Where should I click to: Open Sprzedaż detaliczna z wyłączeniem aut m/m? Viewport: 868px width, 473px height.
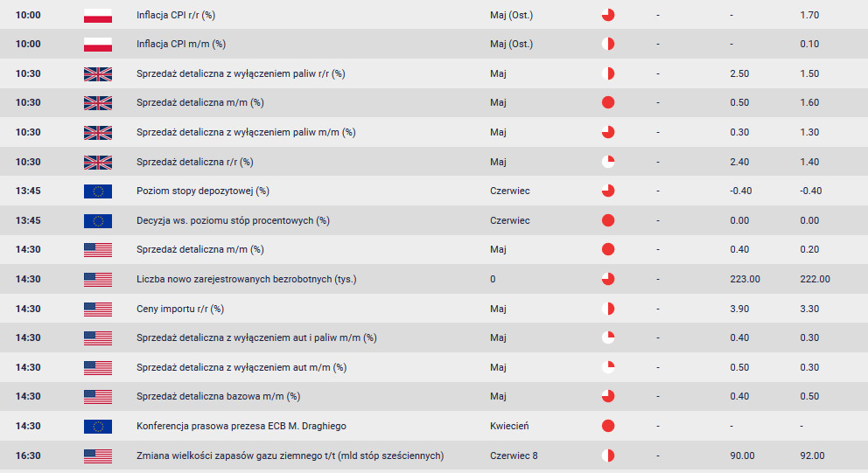pyautogui.click(x=241, y=368)
